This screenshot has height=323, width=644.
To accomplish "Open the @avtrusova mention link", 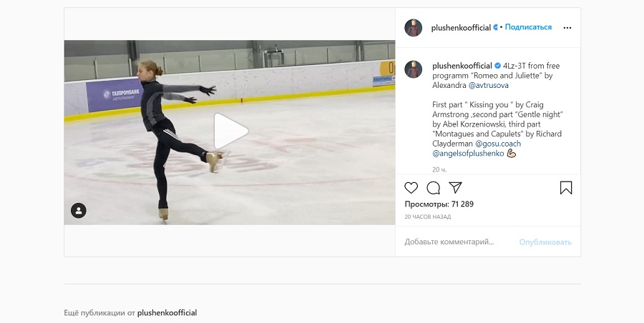I will click(x=488, y=85).
